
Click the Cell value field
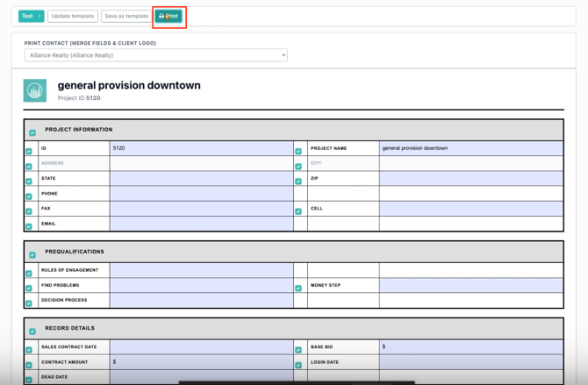coord(471,209)
